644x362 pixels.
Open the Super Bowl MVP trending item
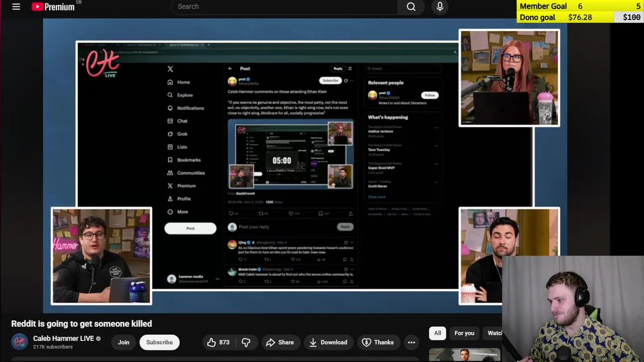[403, 168]
